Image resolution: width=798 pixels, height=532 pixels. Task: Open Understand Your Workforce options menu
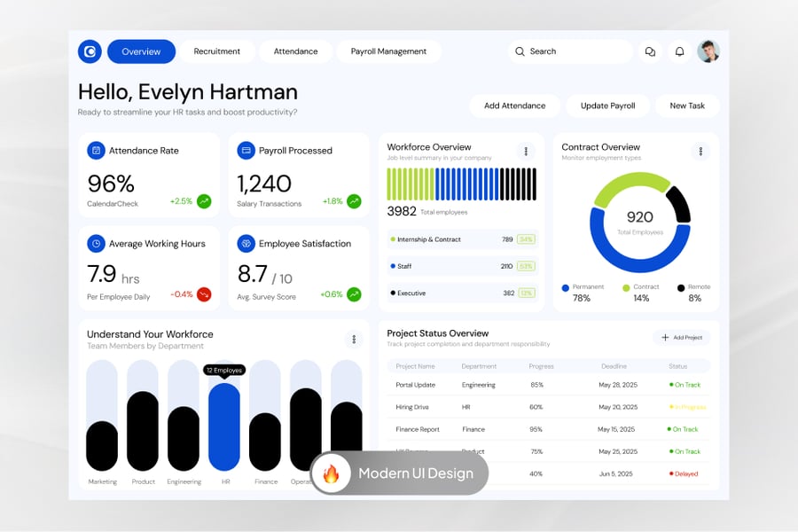(x=354, y=340)
